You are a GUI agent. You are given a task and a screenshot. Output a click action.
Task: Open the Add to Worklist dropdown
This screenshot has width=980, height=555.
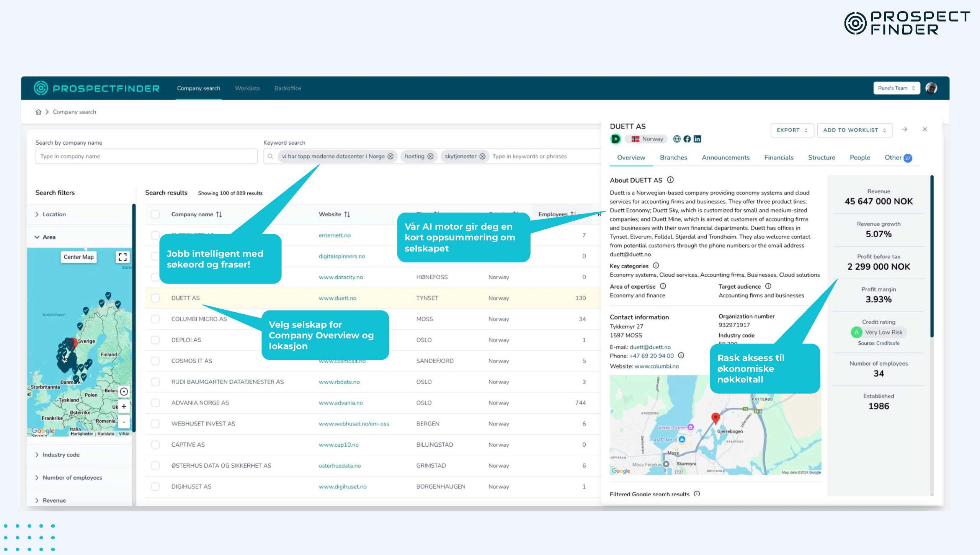[854, 130]
